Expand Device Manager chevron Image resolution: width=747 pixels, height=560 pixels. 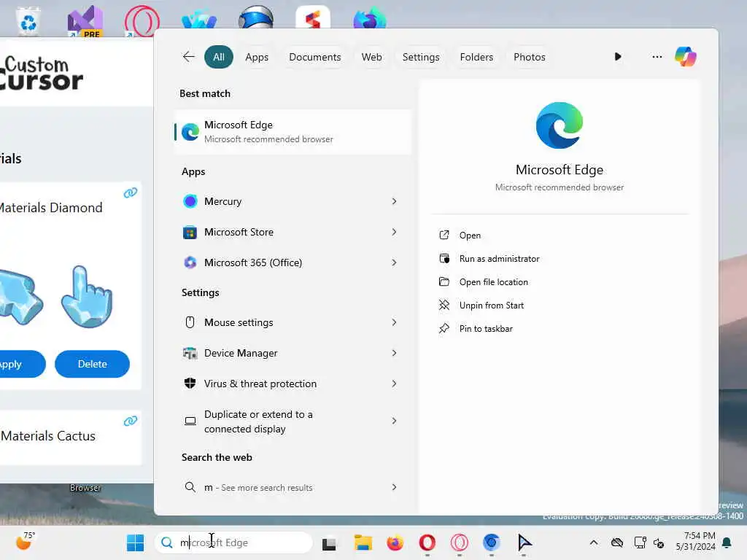click(x=394, y=353)
